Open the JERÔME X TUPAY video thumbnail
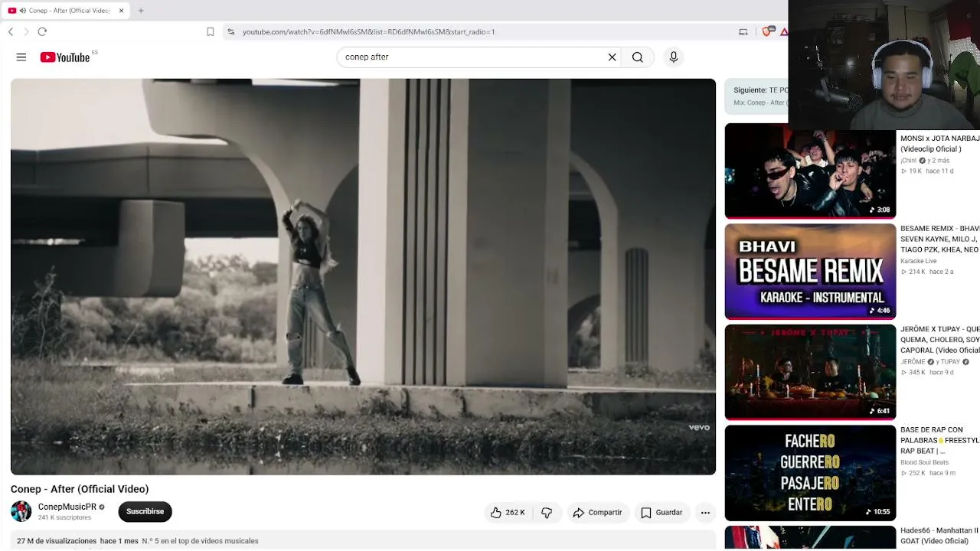 point(810,372)
